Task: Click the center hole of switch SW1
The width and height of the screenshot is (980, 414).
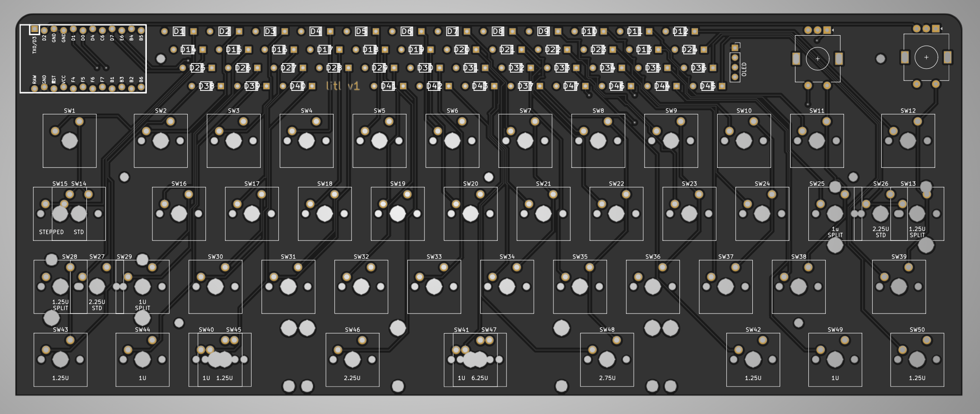Action: click(x=70, y=141)
